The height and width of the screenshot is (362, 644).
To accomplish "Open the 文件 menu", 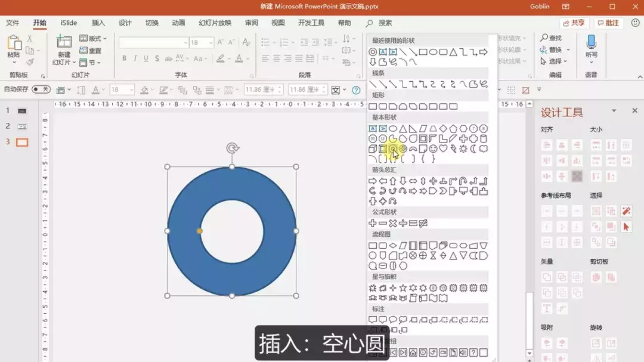I will coord(13,23).
